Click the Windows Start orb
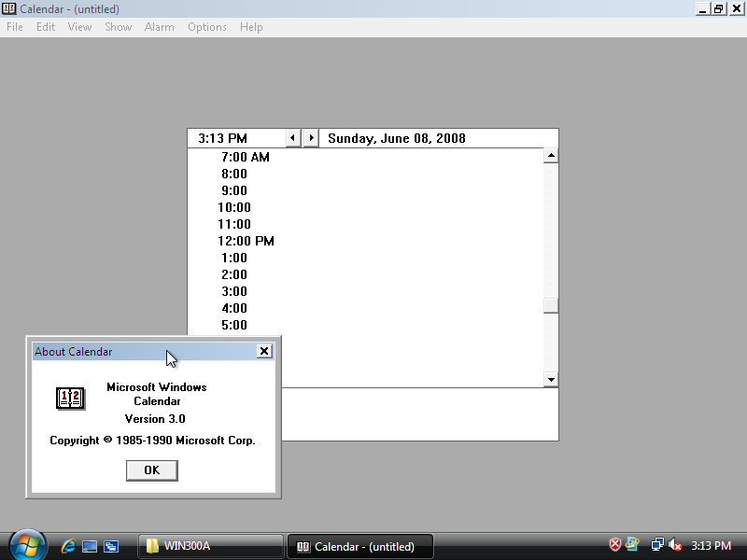 (28, 545)
